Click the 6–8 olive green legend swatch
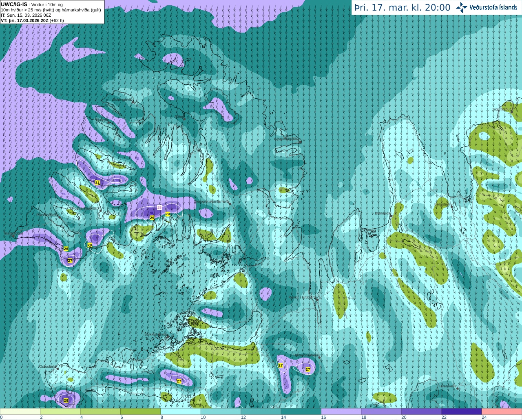This screenshot has height=420, width=522. coord(140,411)
